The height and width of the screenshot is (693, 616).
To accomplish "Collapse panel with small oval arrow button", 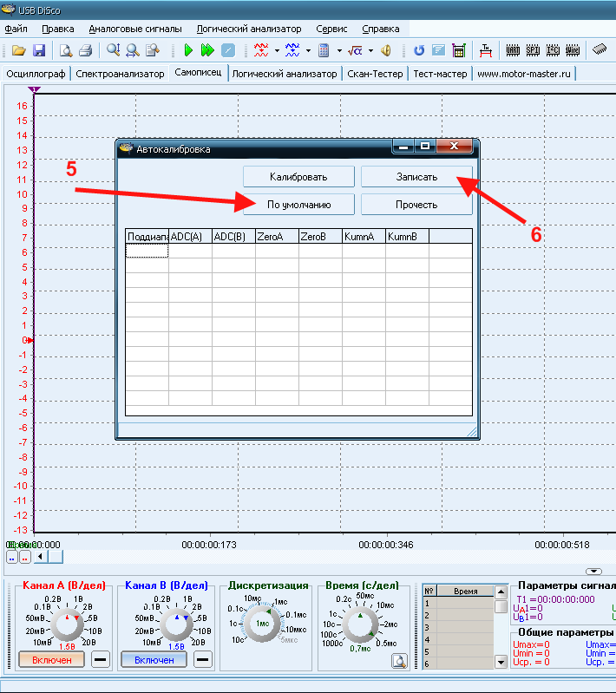I will tap(593, 572).
